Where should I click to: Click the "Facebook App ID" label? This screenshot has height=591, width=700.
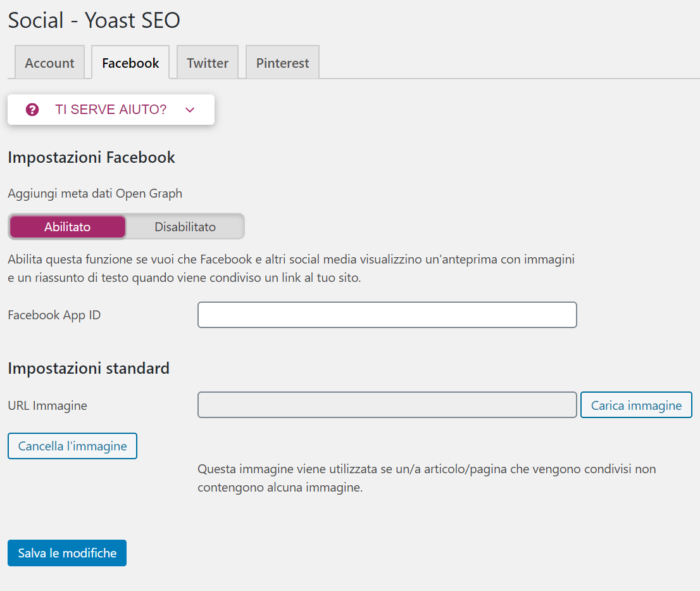(54, 315)
